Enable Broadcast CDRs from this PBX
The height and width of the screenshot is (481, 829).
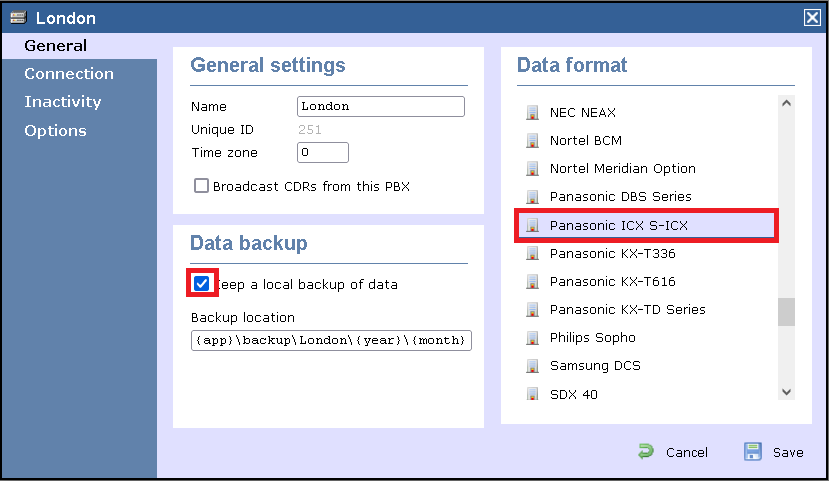[202, 186]
